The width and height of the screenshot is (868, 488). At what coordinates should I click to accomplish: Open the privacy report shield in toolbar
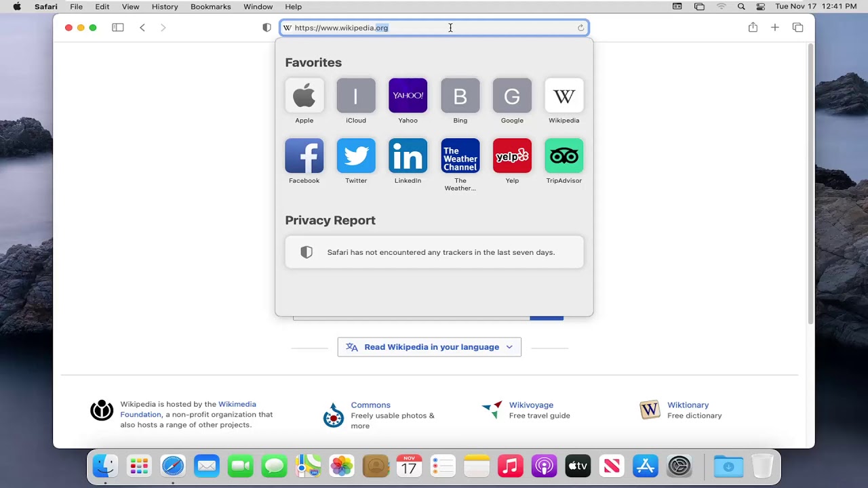[x=267, y=28]
